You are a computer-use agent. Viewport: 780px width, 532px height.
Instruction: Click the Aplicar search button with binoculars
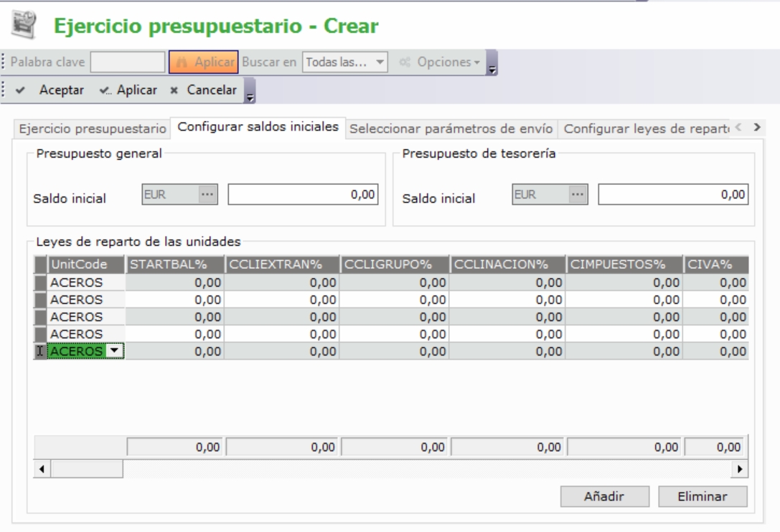point(203,62)
